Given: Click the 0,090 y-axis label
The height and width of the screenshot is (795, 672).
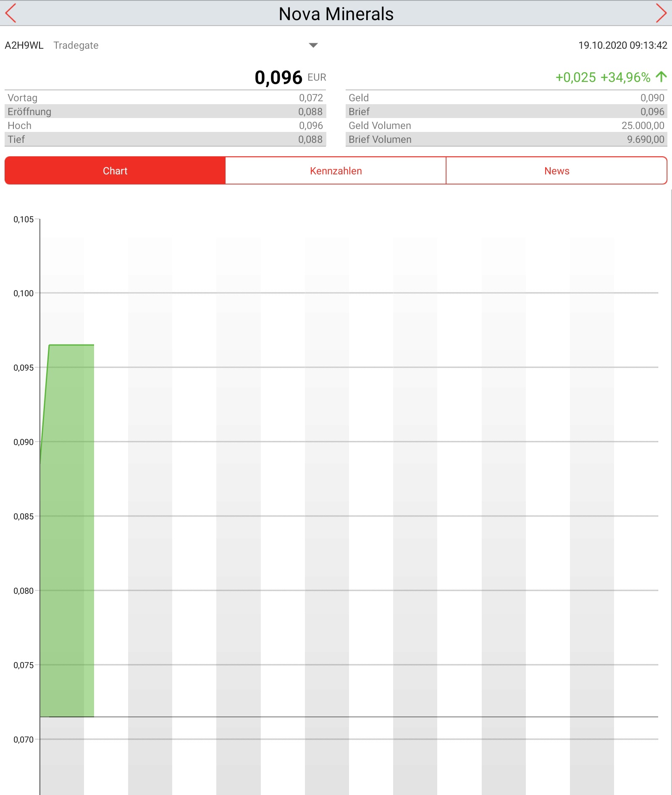Looking at the screenshot, I should [x=24, y=442].
